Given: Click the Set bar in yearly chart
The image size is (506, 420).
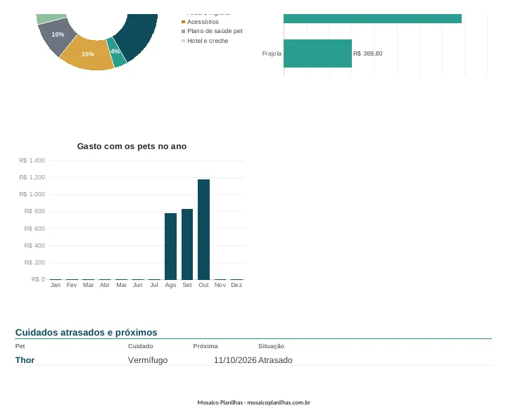Looking at the screenshot, I should [x=187, y=244].
